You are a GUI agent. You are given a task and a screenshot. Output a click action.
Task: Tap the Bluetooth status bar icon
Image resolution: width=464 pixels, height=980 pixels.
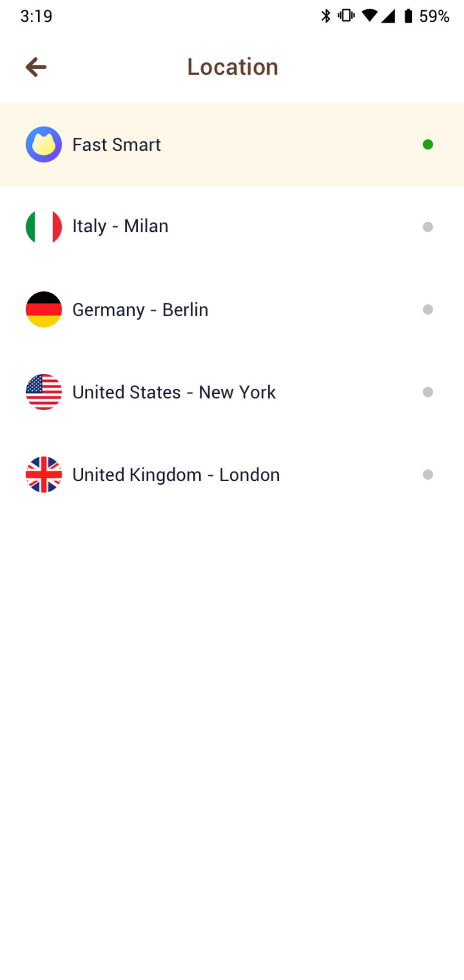[x=326, y=16]
